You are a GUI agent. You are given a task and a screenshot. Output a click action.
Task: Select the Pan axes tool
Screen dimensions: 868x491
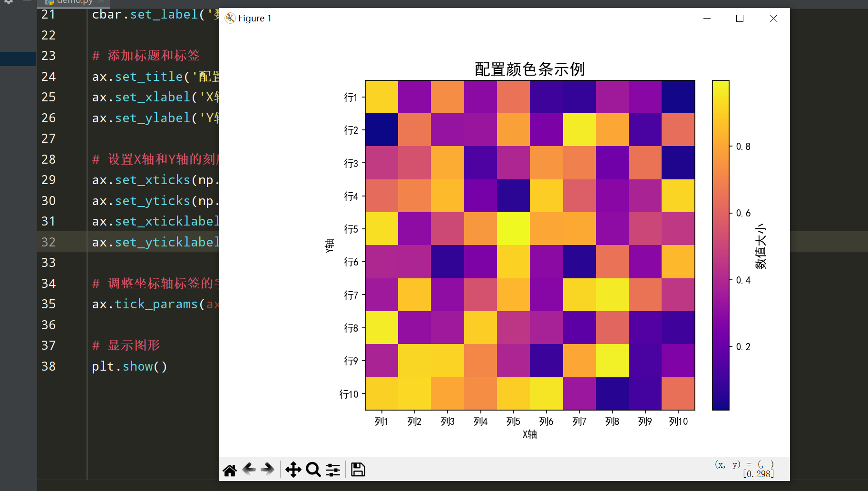coord(293,470)
